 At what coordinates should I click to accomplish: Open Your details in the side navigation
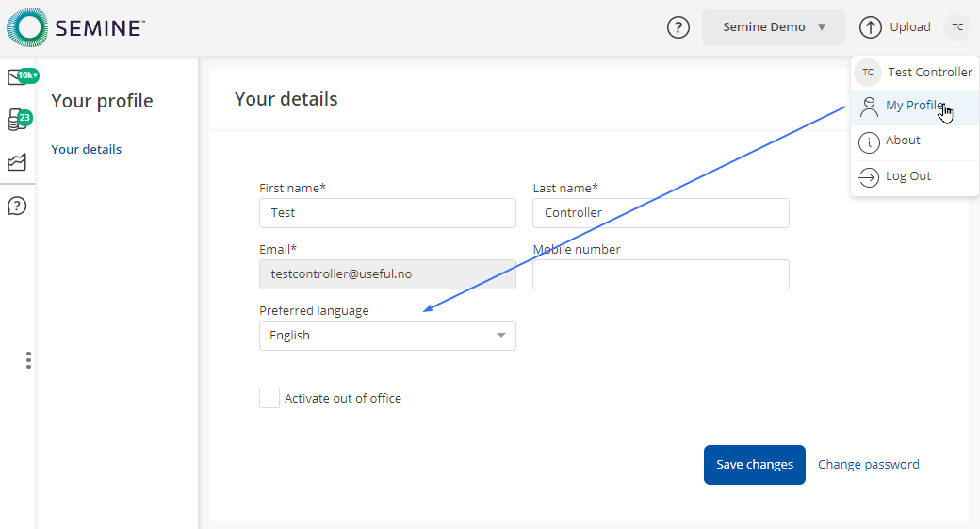tap(86, 149)
